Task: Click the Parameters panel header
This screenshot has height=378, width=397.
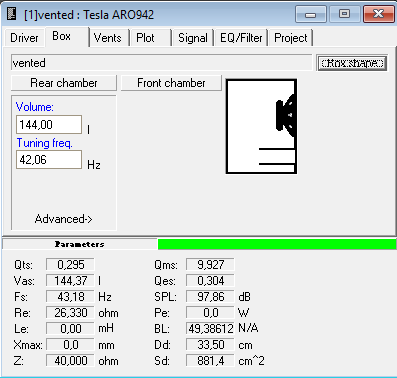Action: (x=80, y=244)
